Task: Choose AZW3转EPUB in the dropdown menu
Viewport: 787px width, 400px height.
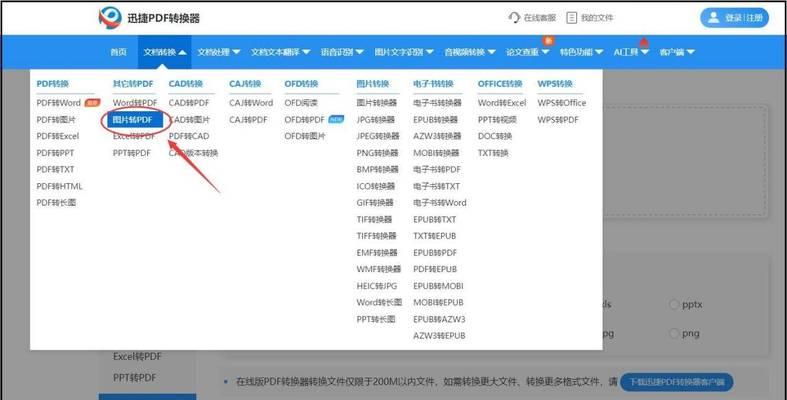Action: click(439, 336)
